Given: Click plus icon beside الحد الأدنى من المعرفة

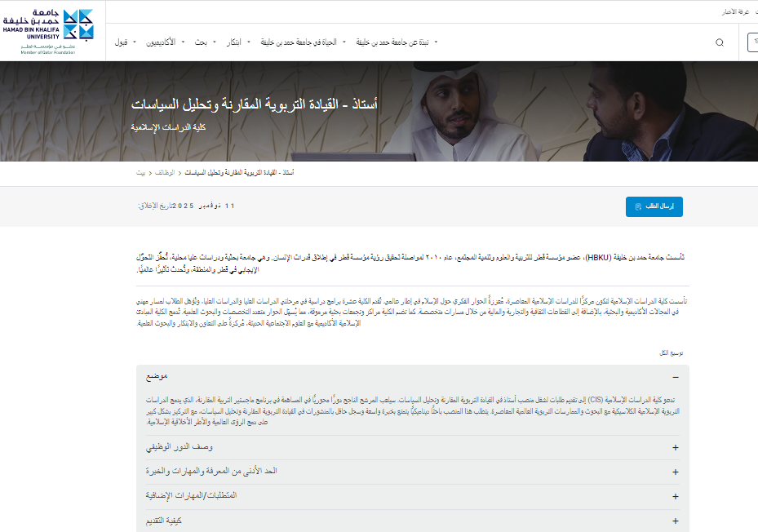Looking at the screenshot, I should (x=675, y=472).
